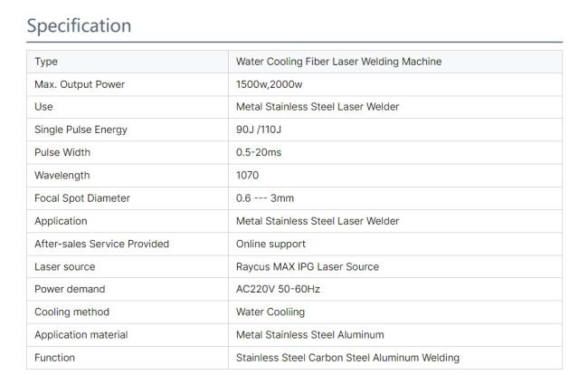Click the Specification heading
This screenshot has width=588, height=375.
78,24
